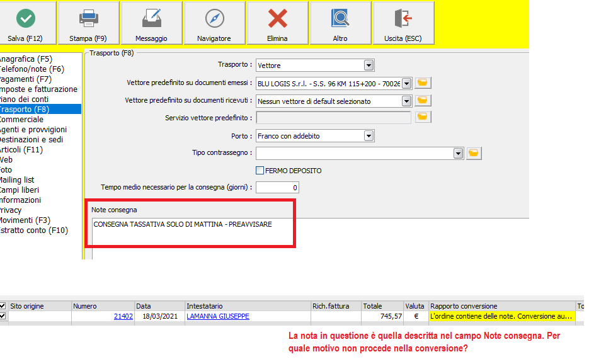Click the Valuta column header
Image resolution: width=589 pixels, height=364 pixels.
click(x=416, y=306)
